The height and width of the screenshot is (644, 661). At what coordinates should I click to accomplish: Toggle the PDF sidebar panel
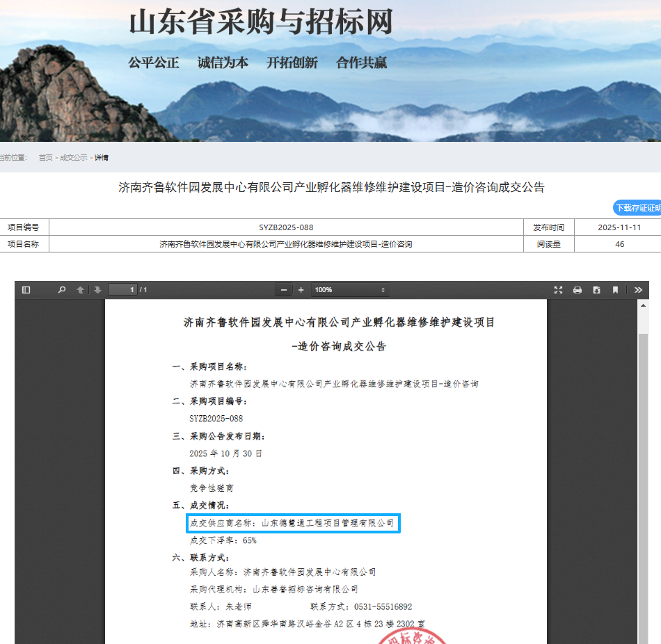[28, 289]
